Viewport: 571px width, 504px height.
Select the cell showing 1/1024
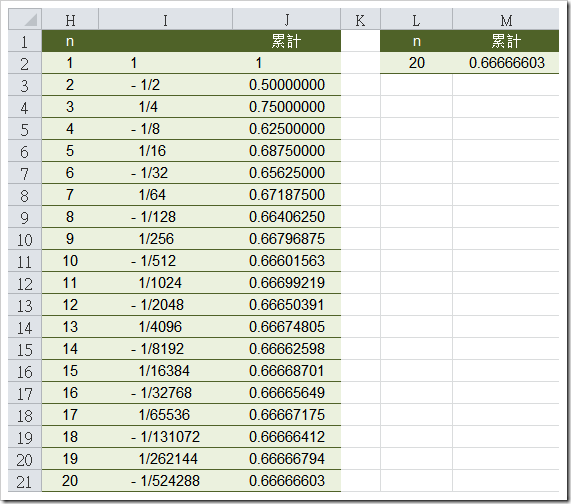pos(165,283)
